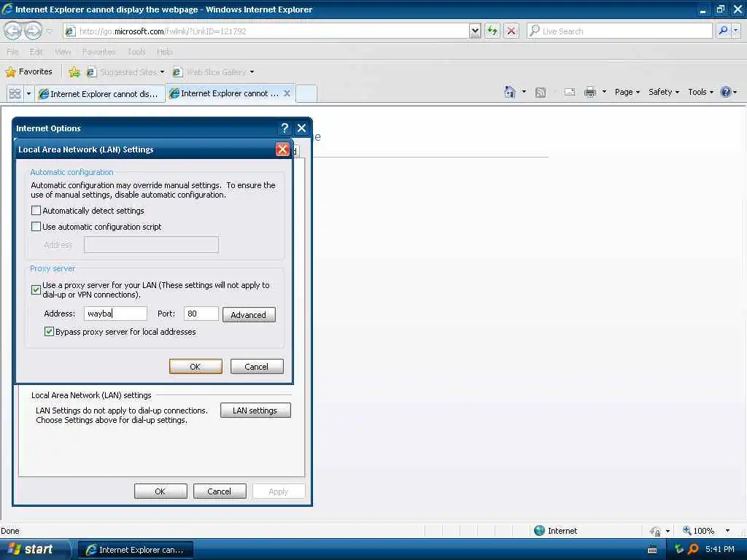This screenshot has height=560, width=747.
Task: Click the Live Search magnifier button
Action: 723,31
